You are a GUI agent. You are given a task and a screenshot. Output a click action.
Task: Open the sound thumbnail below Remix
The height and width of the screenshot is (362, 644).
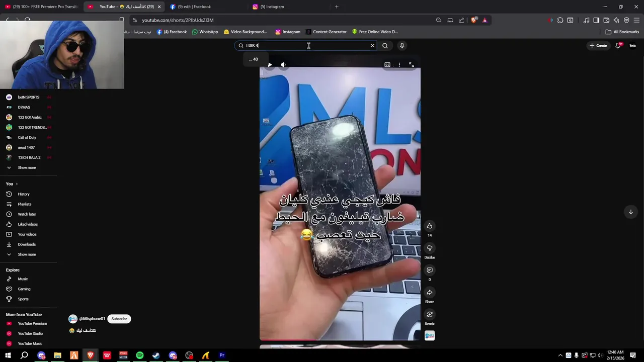(430, 335)
